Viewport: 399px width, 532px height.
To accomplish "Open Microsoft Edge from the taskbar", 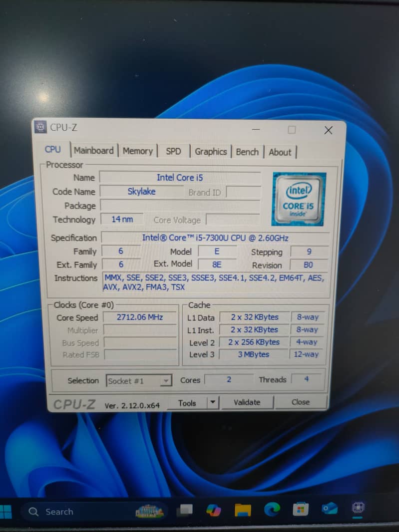I will click(272, 509).
